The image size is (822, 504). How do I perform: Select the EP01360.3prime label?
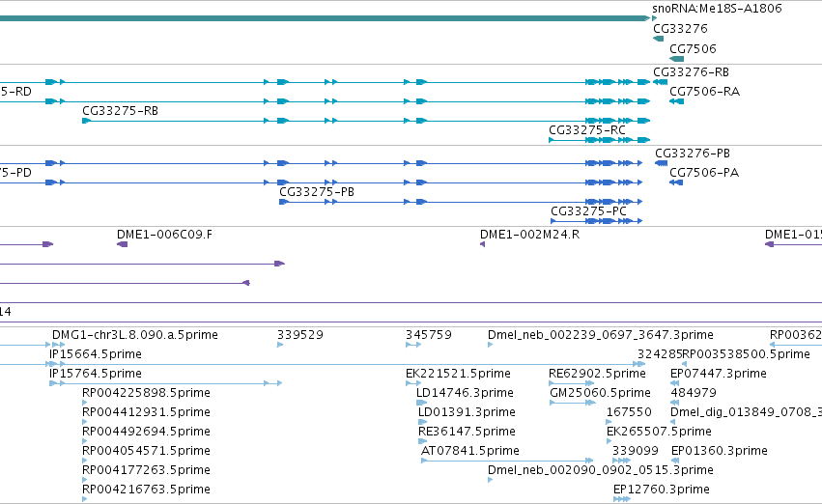click(720, 451)
